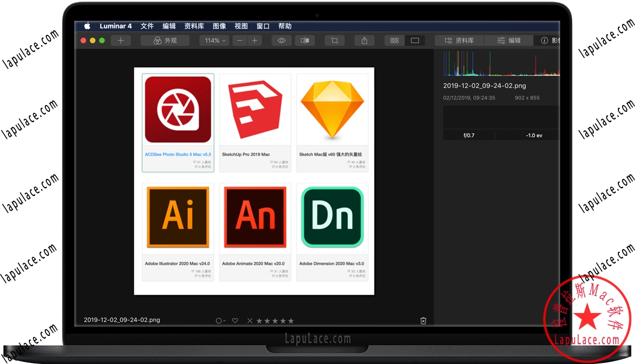
Task: Mark the photo as favorite with heart icon
Action: (235, 320)
